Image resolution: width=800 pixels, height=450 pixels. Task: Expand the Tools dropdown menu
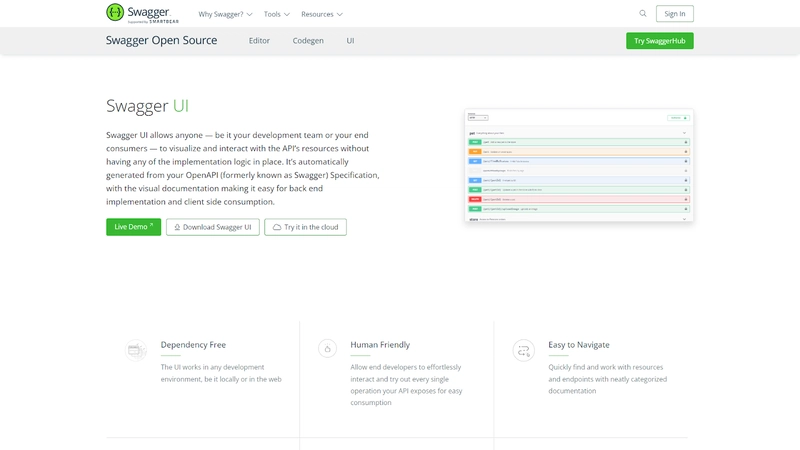point(277,14)
